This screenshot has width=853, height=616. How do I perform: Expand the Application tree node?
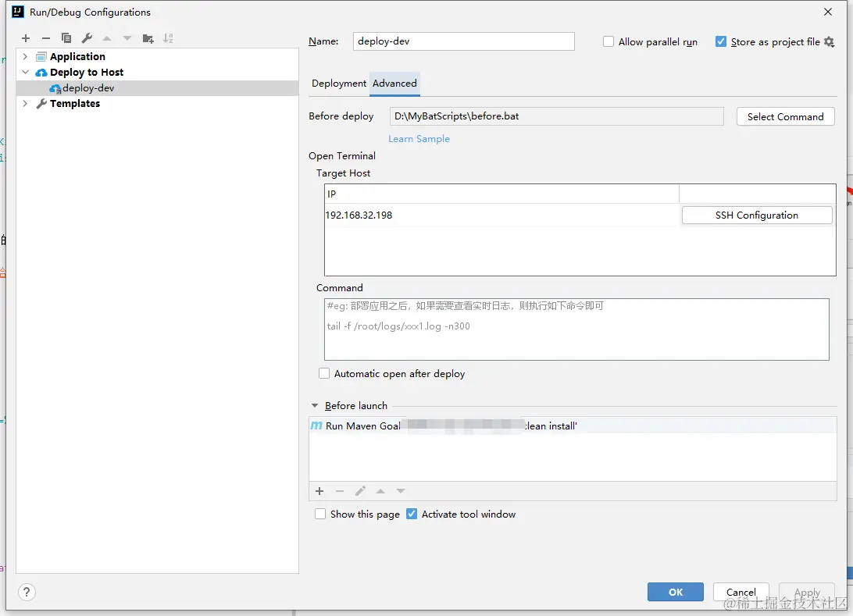point(25,56)
